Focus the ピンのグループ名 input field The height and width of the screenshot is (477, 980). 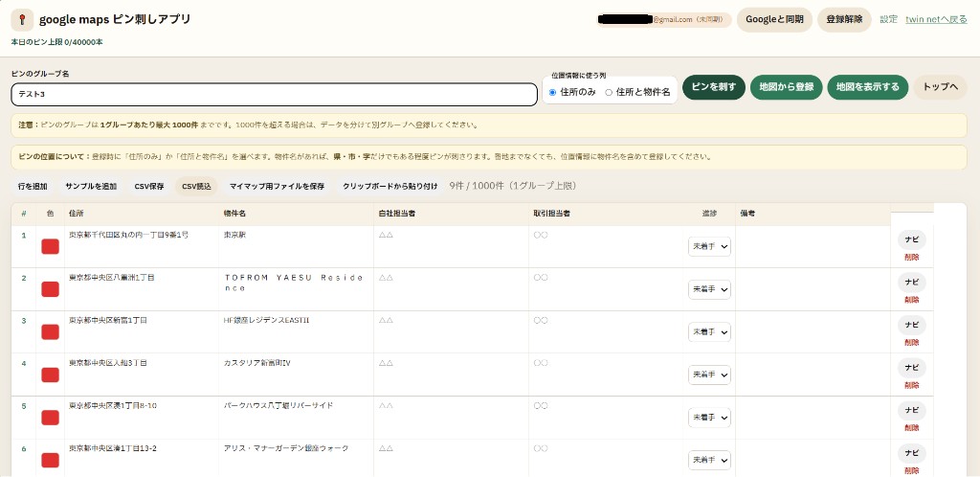[x=275, y=95]
